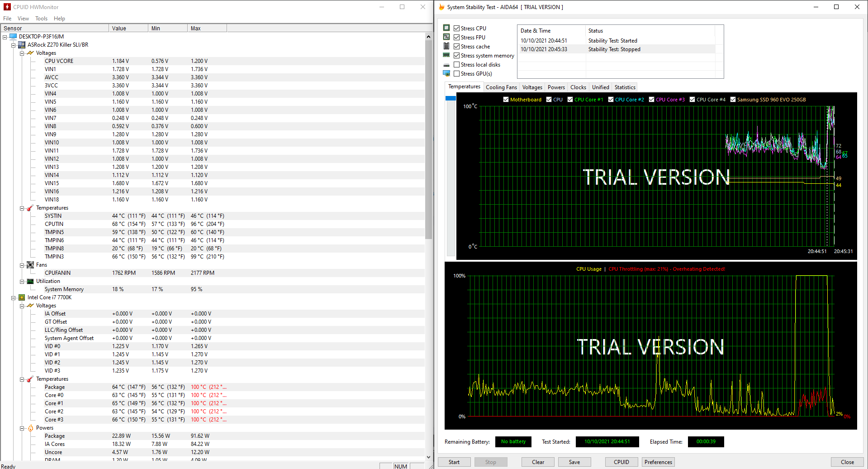Viewport: 868px width, 469px height.
Task: Enable the Stress local disks checkbox
Action: coord(457,64)
